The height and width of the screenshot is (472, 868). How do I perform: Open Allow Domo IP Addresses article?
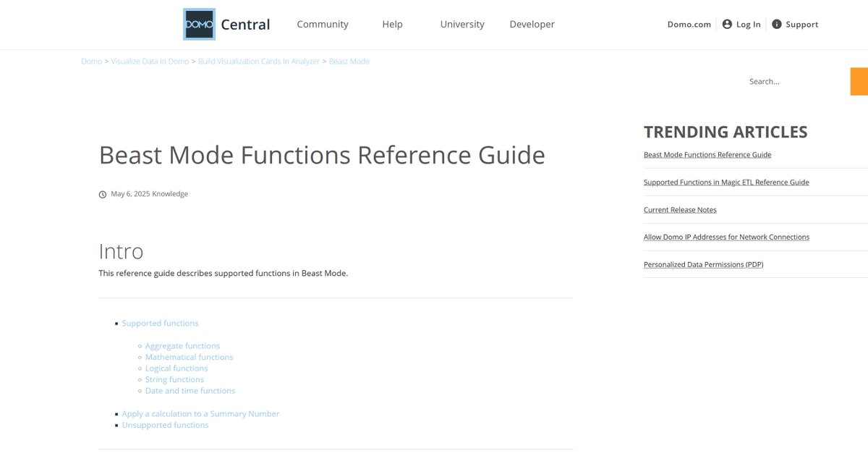pos(726,237)
